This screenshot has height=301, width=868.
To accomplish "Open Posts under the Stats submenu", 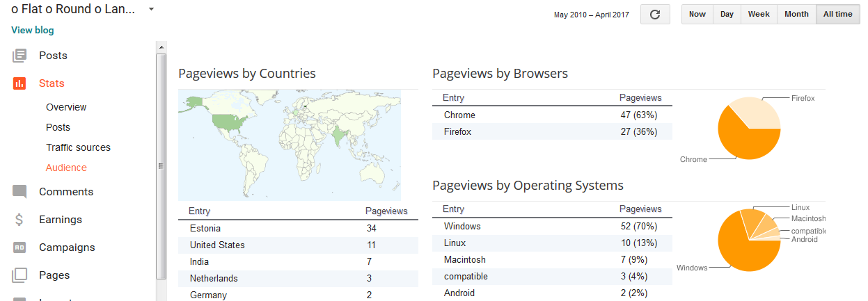I will coord(58,127).
